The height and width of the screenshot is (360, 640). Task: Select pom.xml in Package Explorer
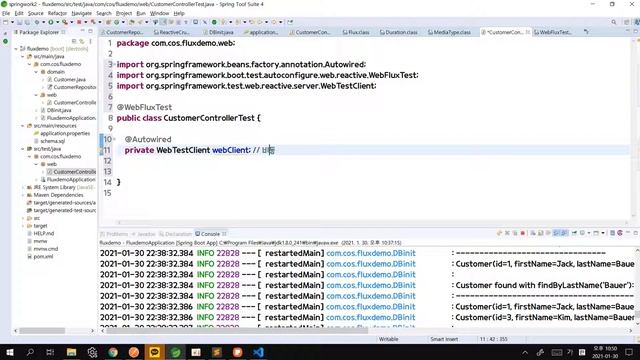(x=43, y=256)
